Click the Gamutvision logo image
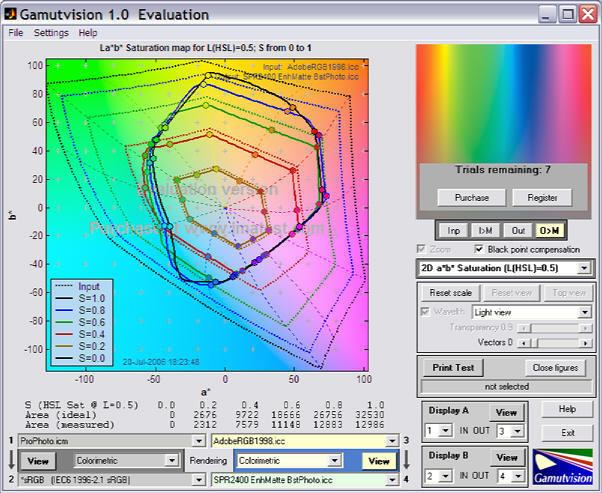This screenshot has width=602, height=493. click(563, 467)
